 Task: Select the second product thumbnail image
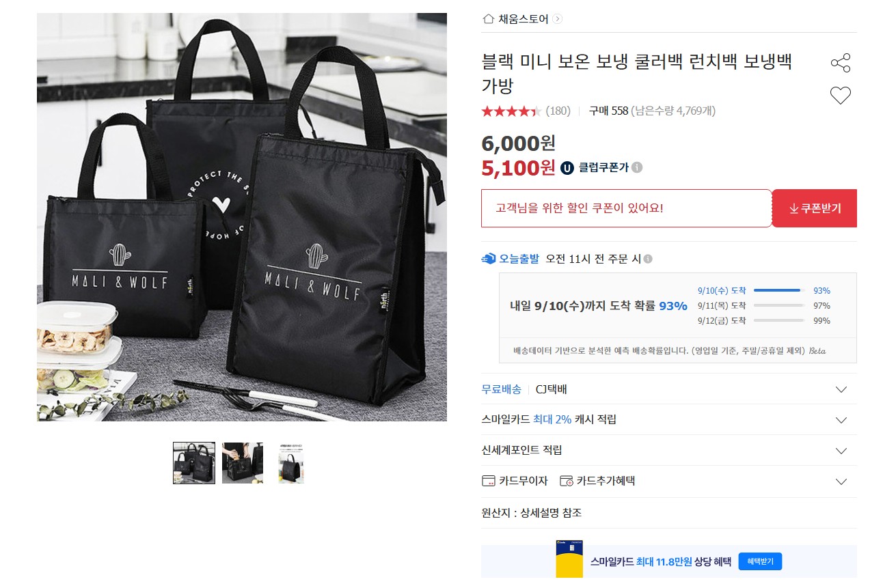pos(243,463)
